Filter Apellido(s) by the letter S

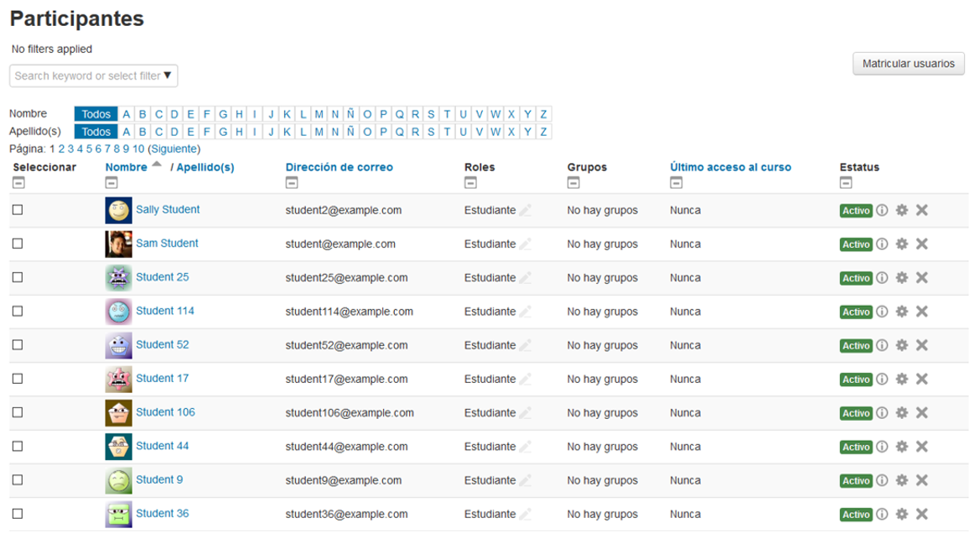pos(431,132)
